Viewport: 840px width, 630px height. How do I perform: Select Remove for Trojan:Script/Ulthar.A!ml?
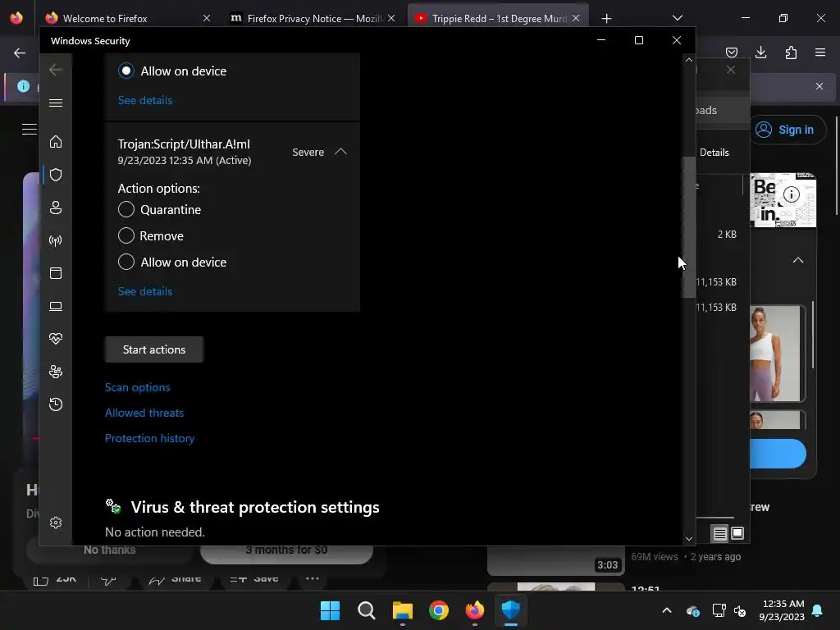126,235
